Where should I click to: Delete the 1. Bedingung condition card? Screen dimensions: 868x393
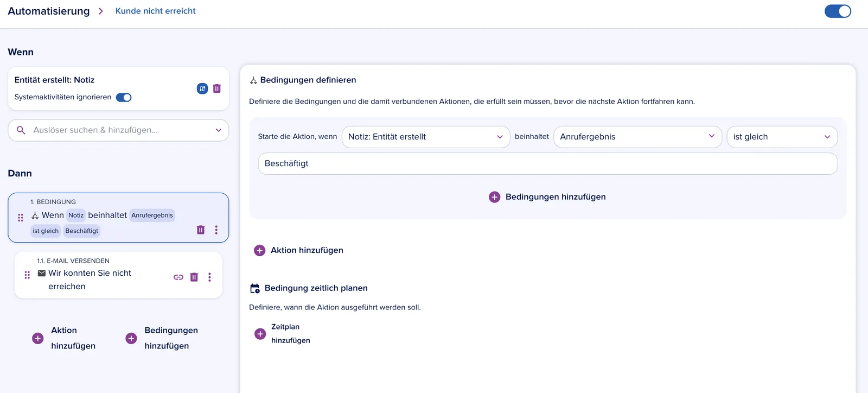(x=201, y=230)
